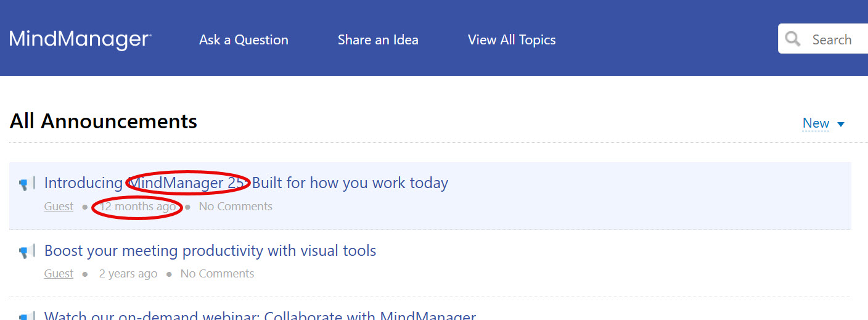Click the All Announcements heading

(x=104, y=121)
